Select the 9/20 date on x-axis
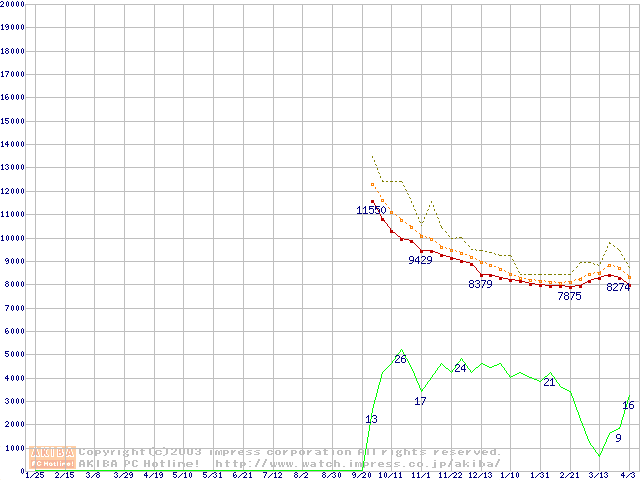The image size is (640, 480). click(361, 475)
